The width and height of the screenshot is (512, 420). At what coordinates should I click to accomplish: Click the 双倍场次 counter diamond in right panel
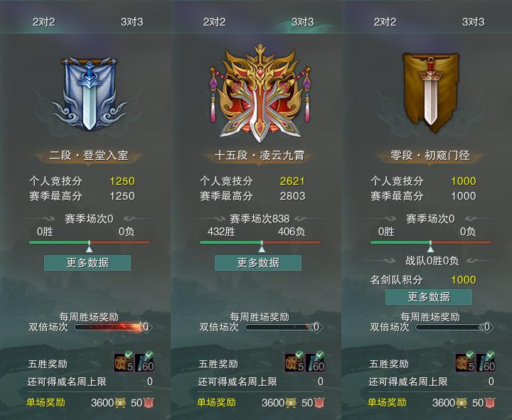pos(487,327)
